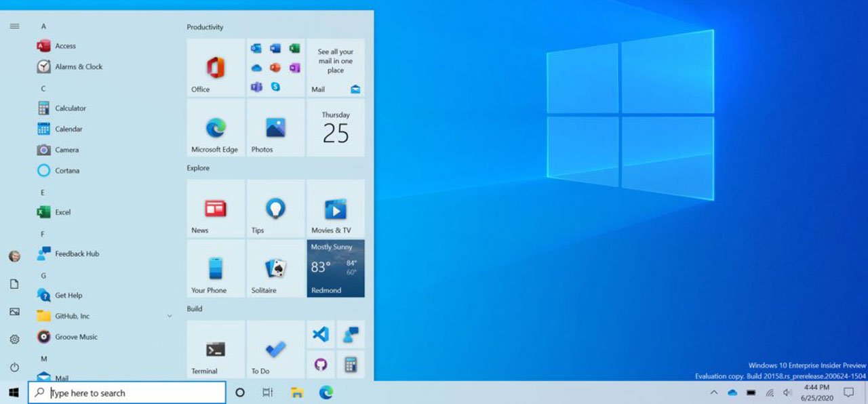Image resolution: width=868 pixels, height=404 pixels.
Task: Open GitHub small tile in Build group
Action: [x=321, y=365]
